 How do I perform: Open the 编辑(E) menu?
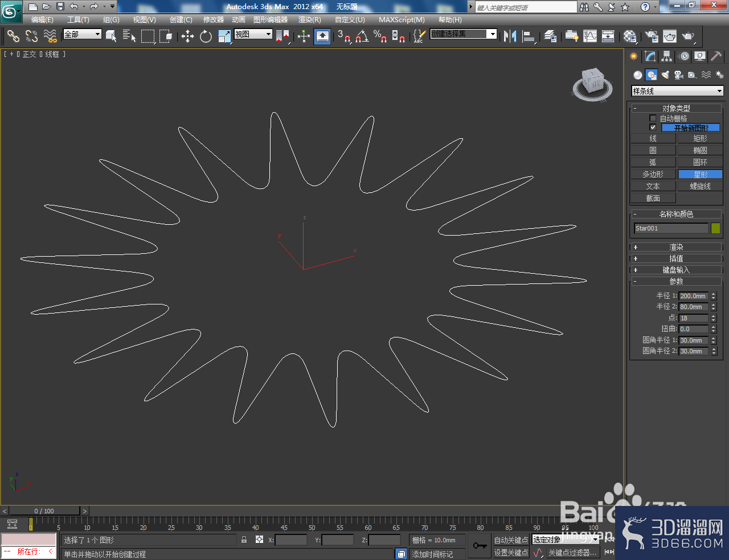click(42, 20)
